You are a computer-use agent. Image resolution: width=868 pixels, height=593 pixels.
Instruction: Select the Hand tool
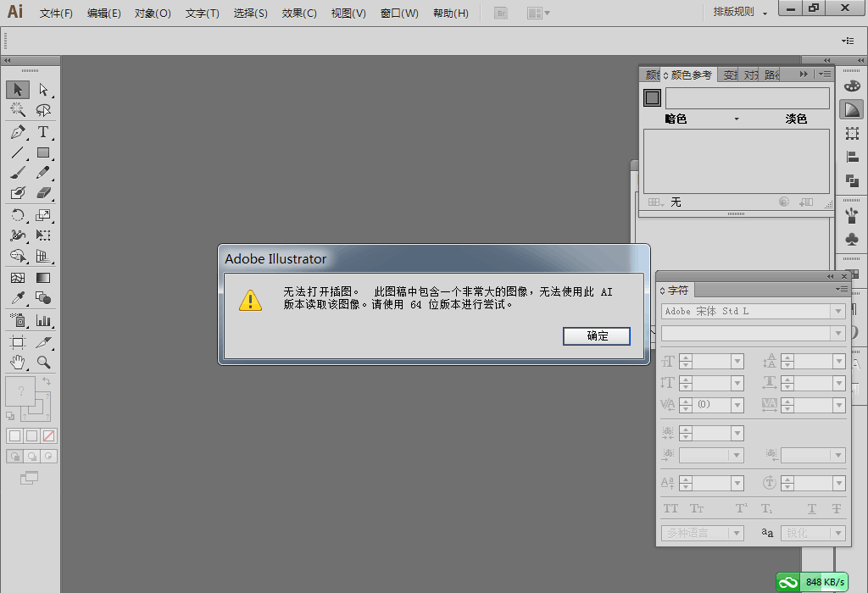(x=18, y=363)
